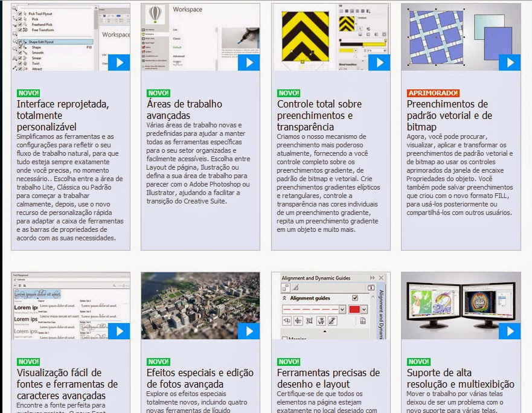Click the red alignment guide color swatch

coord(355,309)
